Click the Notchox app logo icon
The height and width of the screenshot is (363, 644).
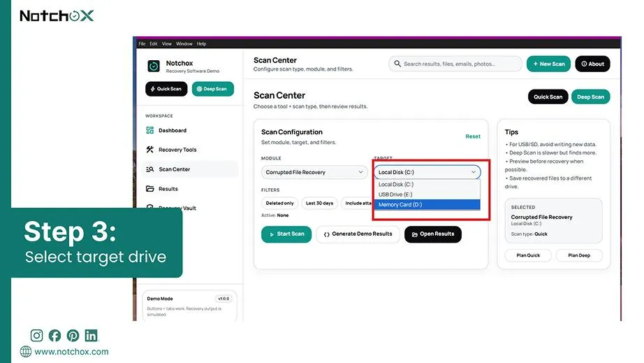point(153,66)
